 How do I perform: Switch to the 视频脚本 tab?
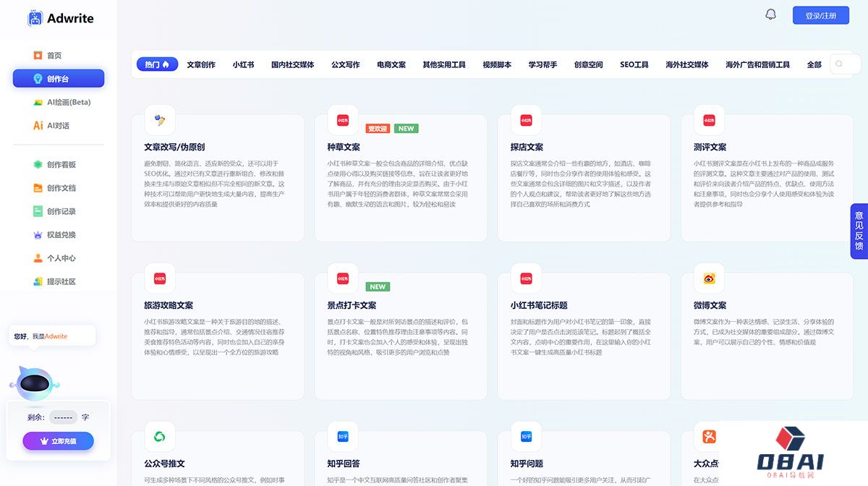tap(497, 65)
